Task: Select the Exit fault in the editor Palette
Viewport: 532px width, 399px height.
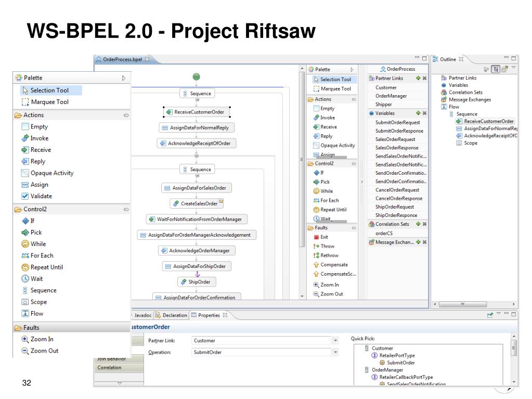Action: (x=321, y=237)
